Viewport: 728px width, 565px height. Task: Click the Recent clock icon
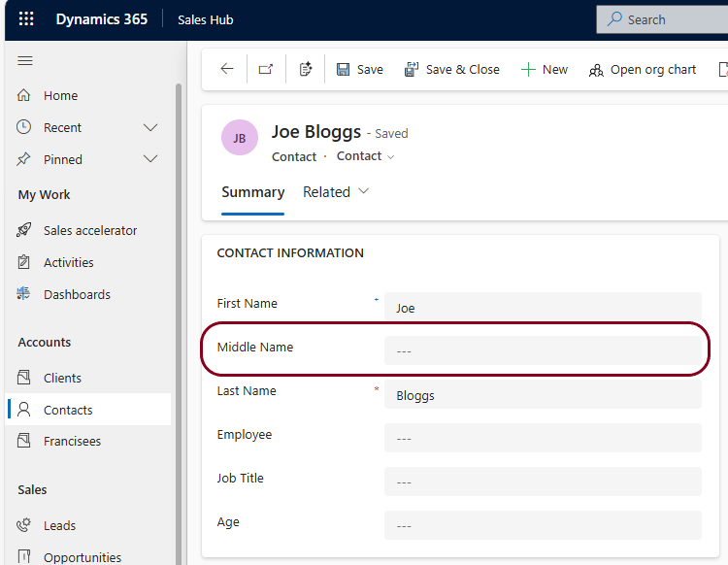tap(23, 127)
